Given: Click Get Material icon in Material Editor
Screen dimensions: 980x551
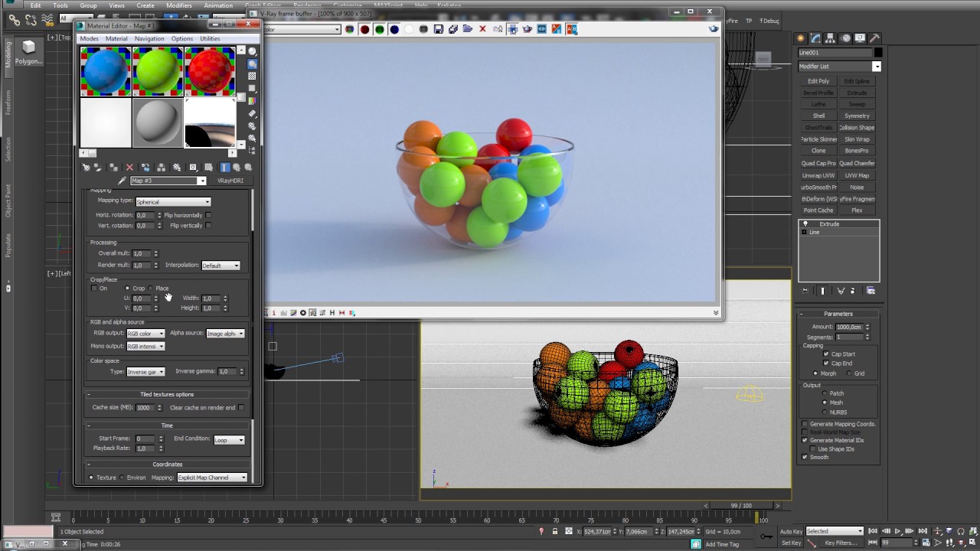Looking at the screenshot, I should (86, 167).
